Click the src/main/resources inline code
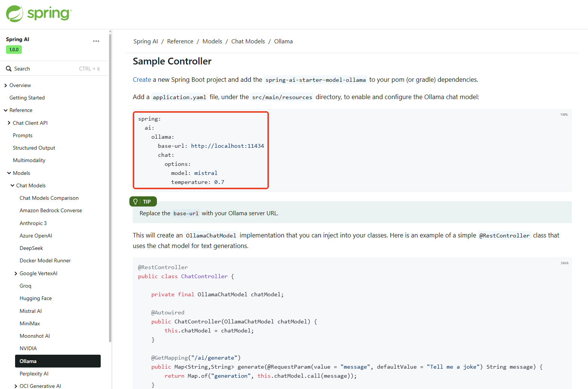The width and height of the screenshot is (588, 389). coord(282,97)
